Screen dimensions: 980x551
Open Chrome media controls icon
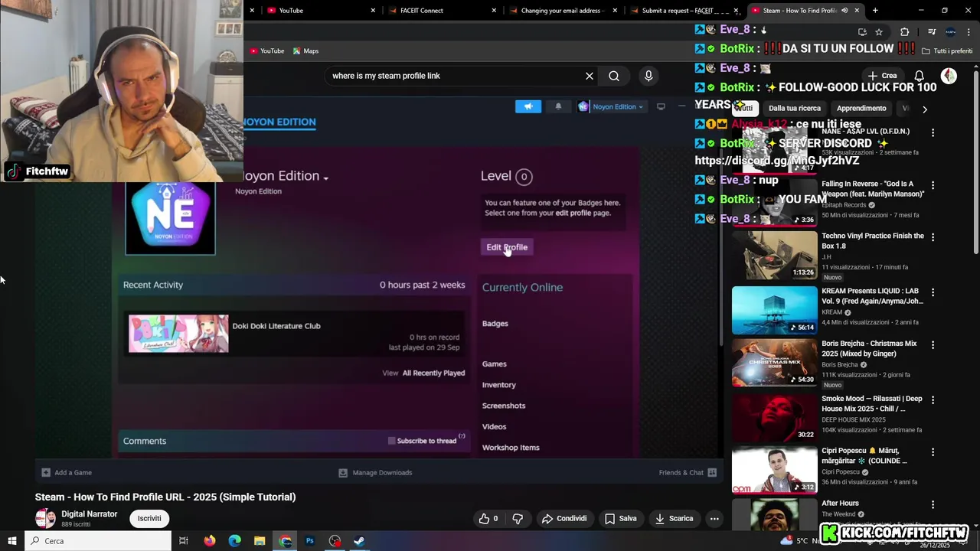pyautogui.click(x=932, y=32)
